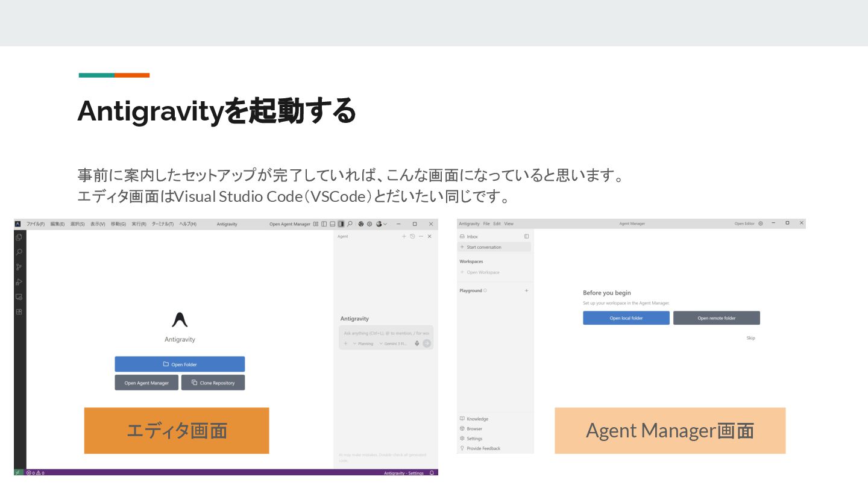Click Open Editor in Agent Manager title bar
Screen dimensions: 868x488
click(x=744, y=224)
